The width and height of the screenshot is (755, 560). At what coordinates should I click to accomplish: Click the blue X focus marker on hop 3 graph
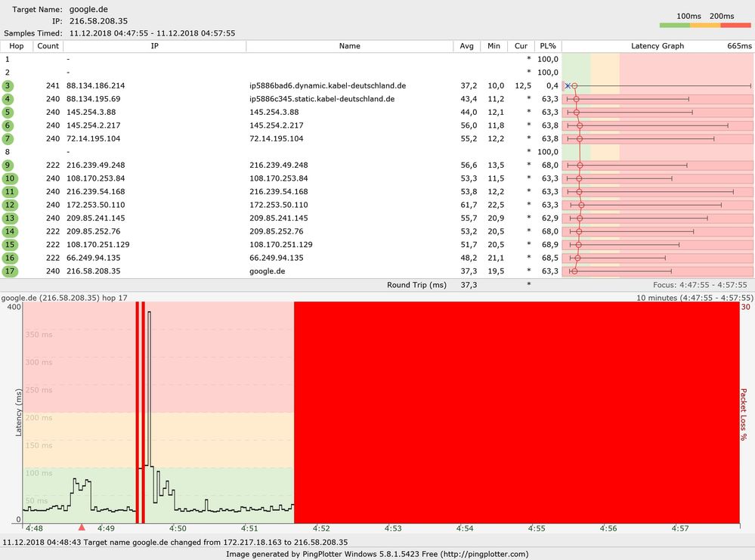[x=568, y=85]
